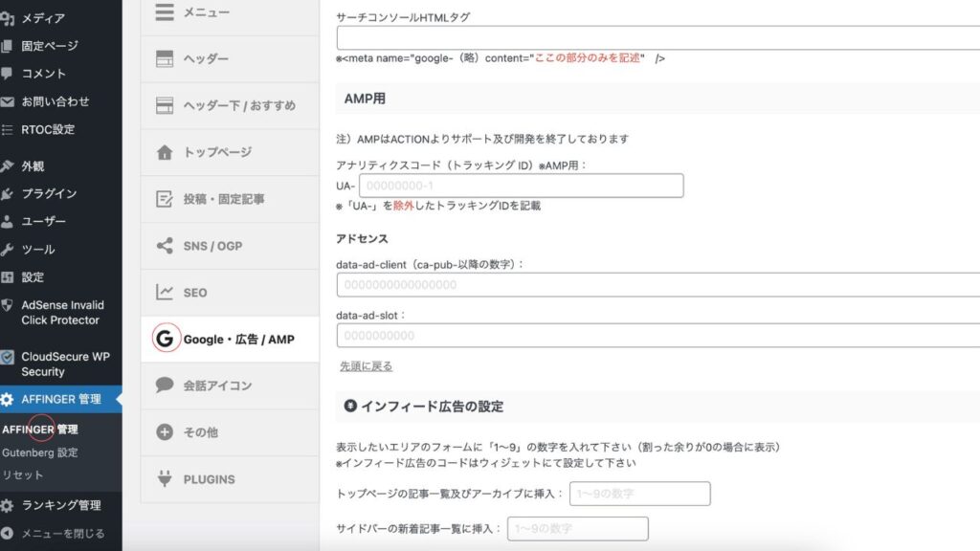The height and width of the screenshot is (551, 980).
Task: Select the house icon for トップページ
Action: [165, 152]
